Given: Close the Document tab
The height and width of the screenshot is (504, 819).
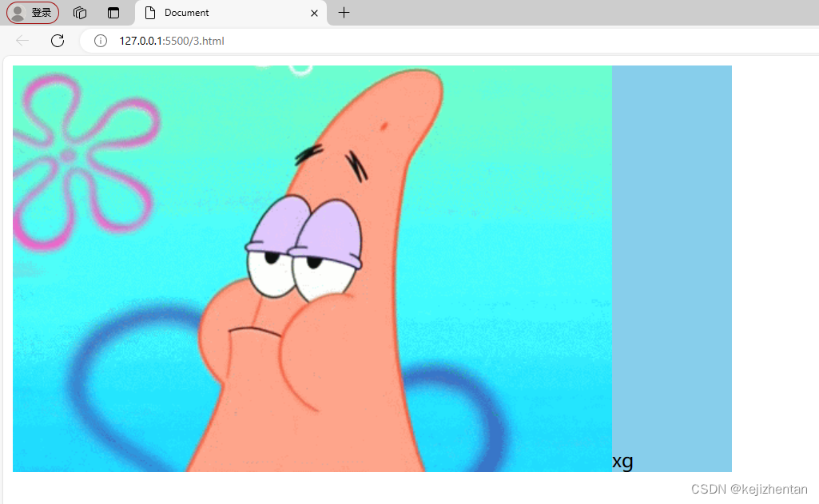Looking at the screenshot, I should click(x=315, y=13).
